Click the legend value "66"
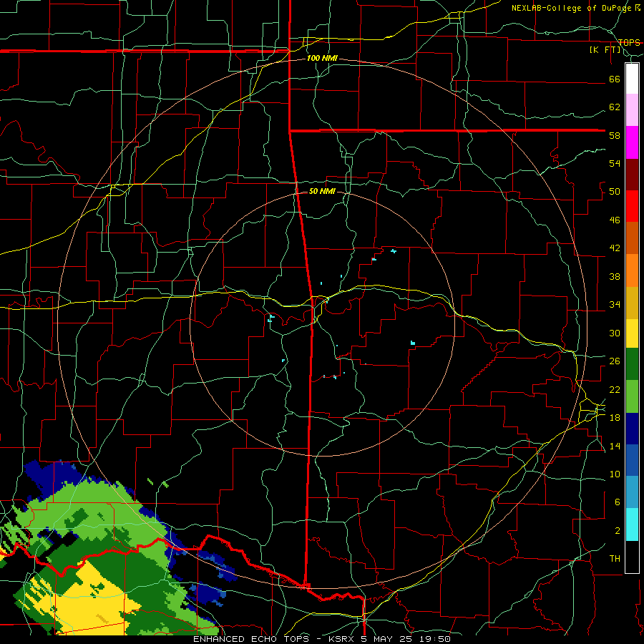The width and height of the screenshot is (644, 644). [615, 79]
